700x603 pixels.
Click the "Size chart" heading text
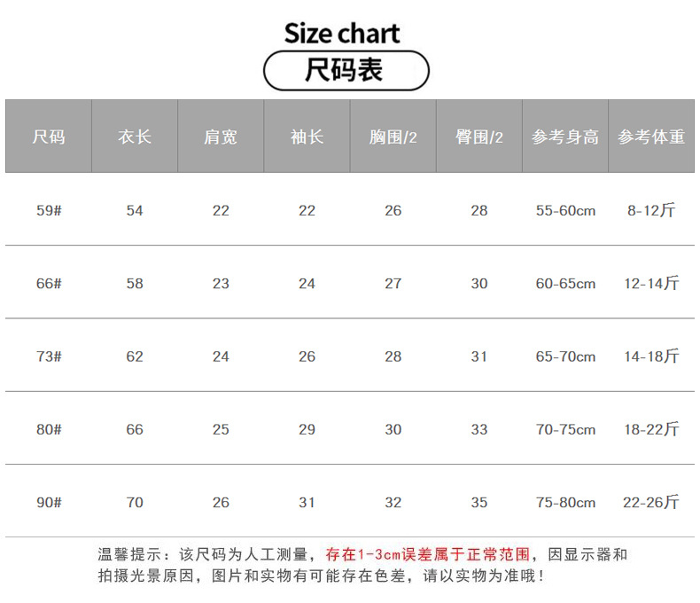tap(342, 34)
